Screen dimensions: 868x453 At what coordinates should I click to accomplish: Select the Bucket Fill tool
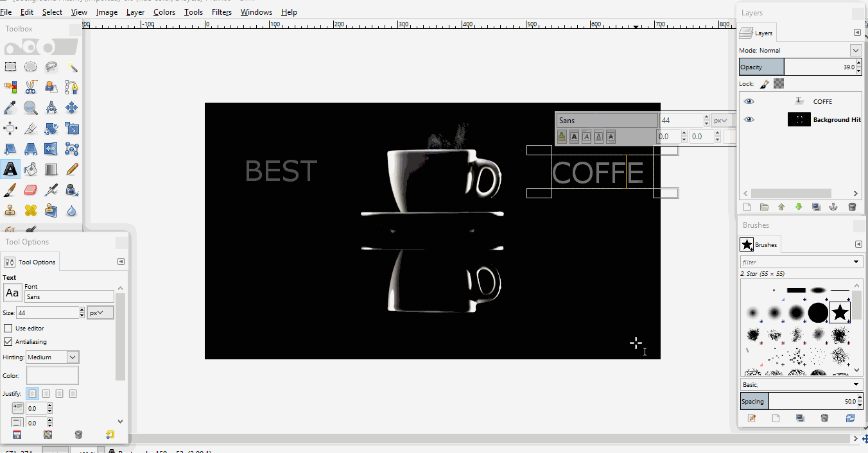pyautogui.click(x=31, y=169)
